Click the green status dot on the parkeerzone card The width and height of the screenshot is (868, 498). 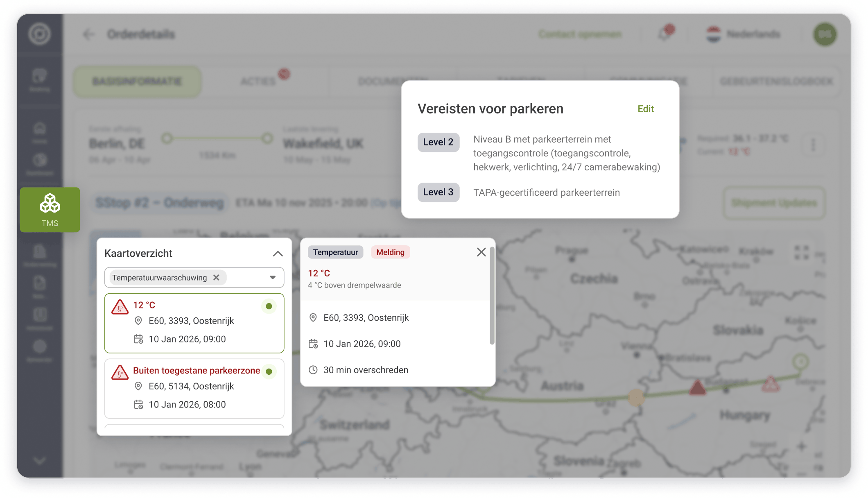pyautogui.click(x=269, y=372)
